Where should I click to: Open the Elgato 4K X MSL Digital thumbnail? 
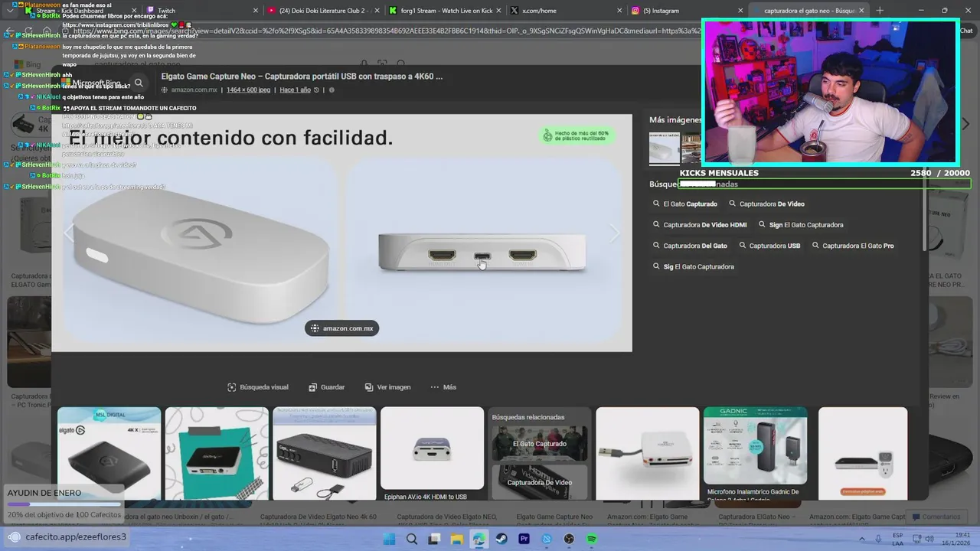tap(109, 453)
